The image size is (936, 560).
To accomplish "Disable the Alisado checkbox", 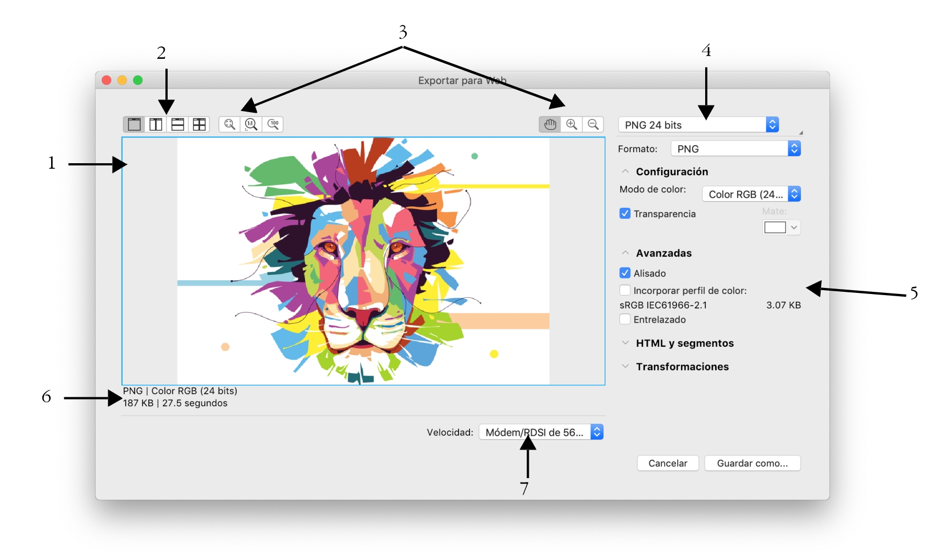I will pyautogui.click(x=625, y=273).
